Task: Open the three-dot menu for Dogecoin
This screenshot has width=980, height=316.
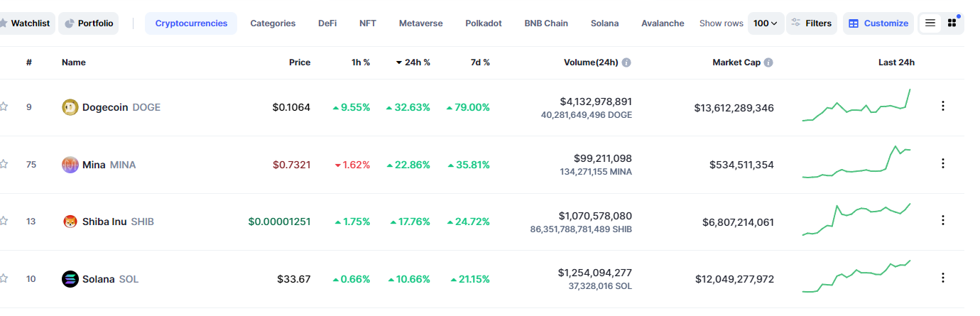Action: (x=943, y=107)
